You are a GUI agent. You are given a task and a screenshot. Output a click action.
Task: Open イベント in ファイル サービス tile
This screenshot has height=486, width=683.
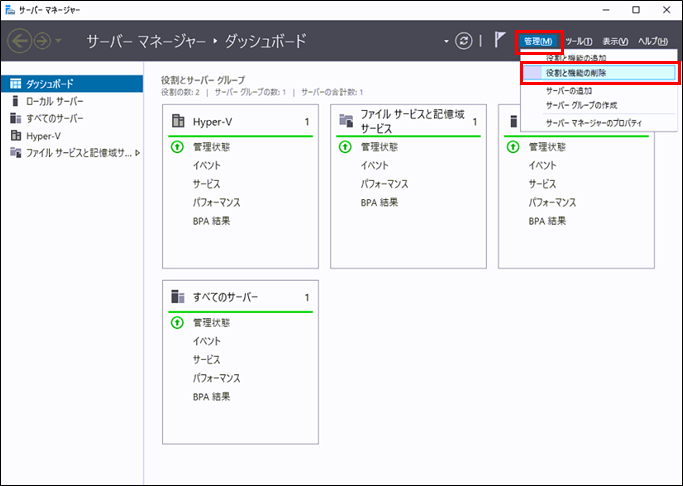375,165
